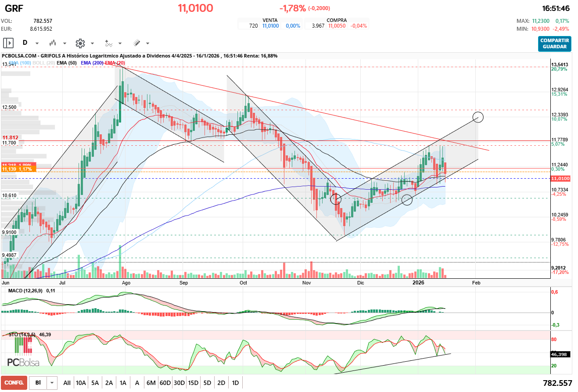Image resolution: width=578 pixels, height=392 pixels.
Task: Open the dropdown arrow beside BI
Action: pos(52,383)
